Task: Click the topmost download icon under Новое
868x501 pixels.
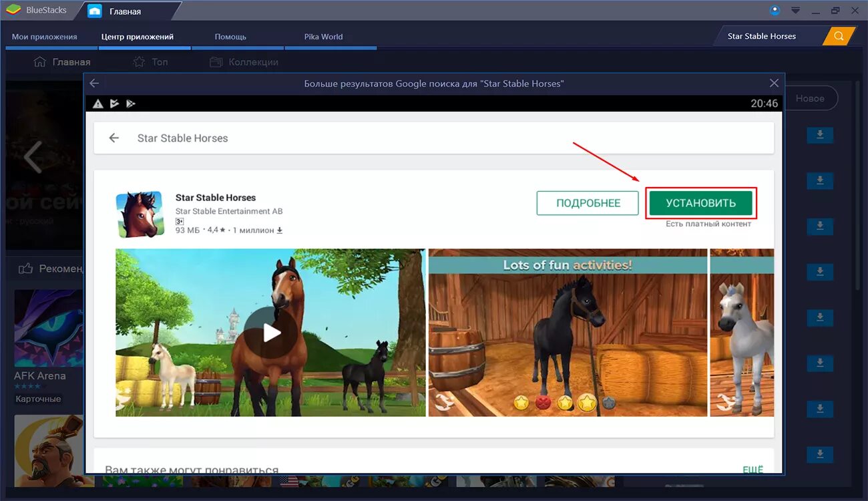Action: (x=820, y=135)
